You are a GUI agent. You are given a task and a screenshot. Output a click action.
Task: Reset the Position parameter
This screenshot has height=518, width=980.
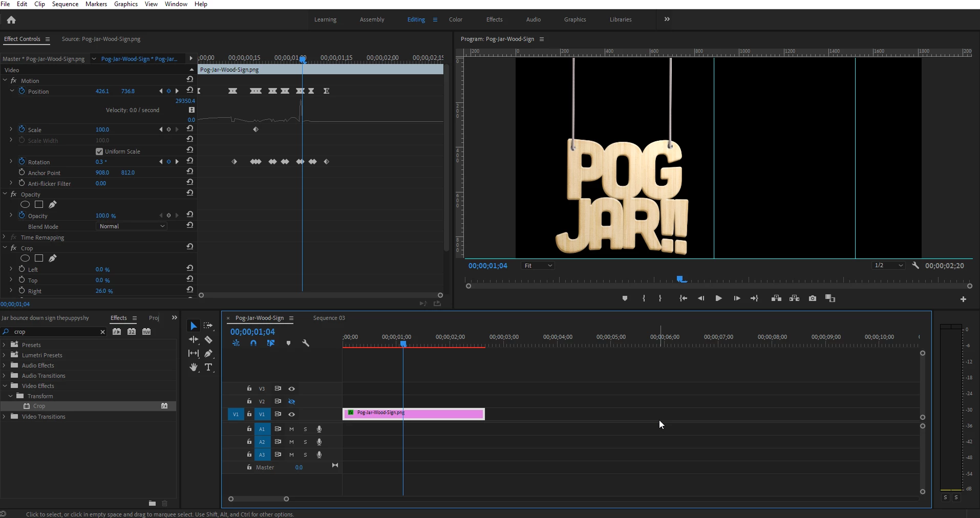(x=190, y=91)
